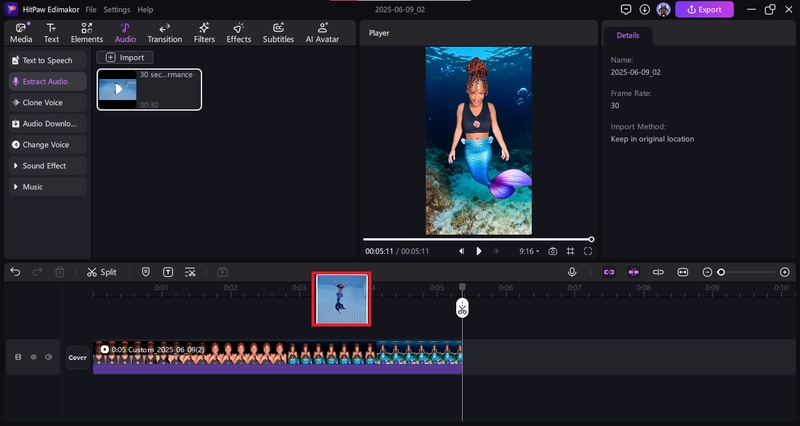The height and width of the screenshot is (426, 800).
Task: Open the Filters tab
Action: (x=204, y=33)
